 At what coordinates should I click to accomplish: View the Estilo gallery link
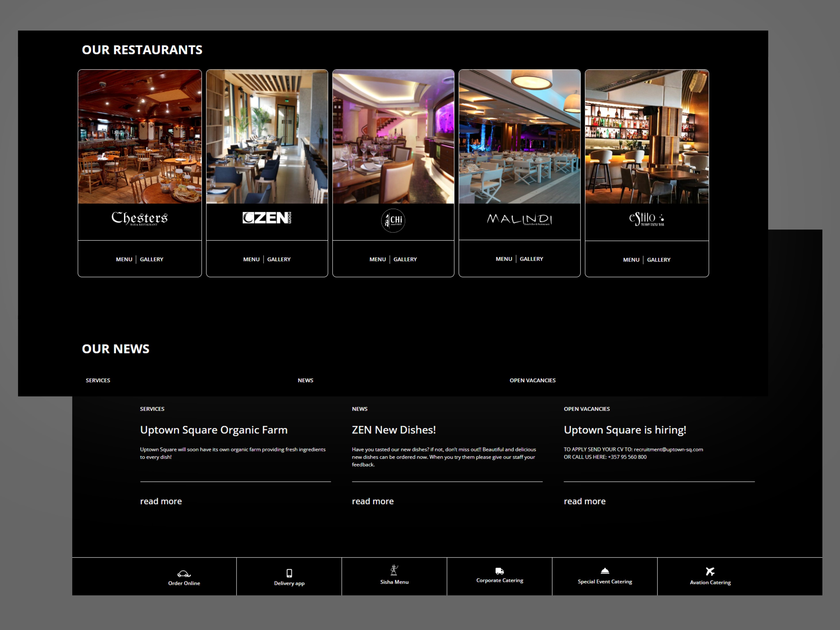pos(659,260)
